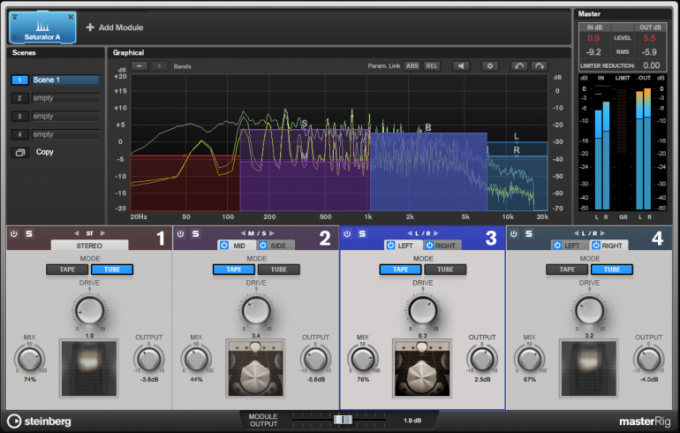The width and height of the screenshot is (680, 433).
Task: Click left arrow of band 2 M/S mode
Action: (243, 233)
